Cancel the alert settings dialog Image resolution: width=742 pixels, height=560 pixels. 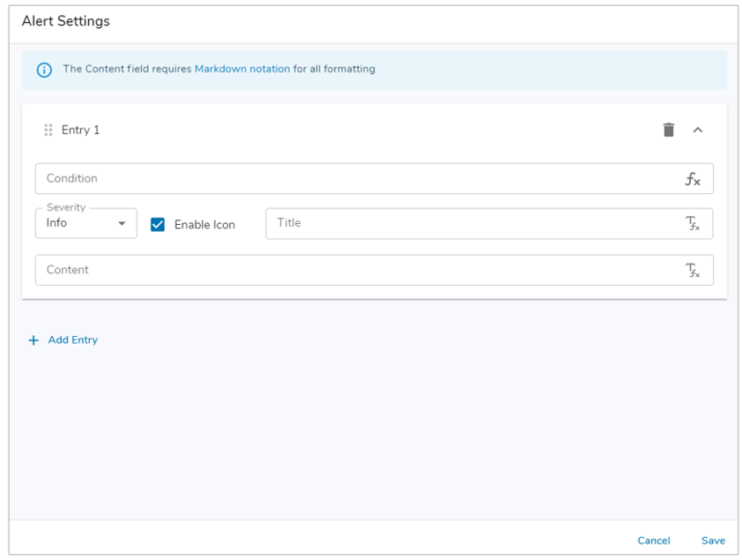[x=653, y=541]
